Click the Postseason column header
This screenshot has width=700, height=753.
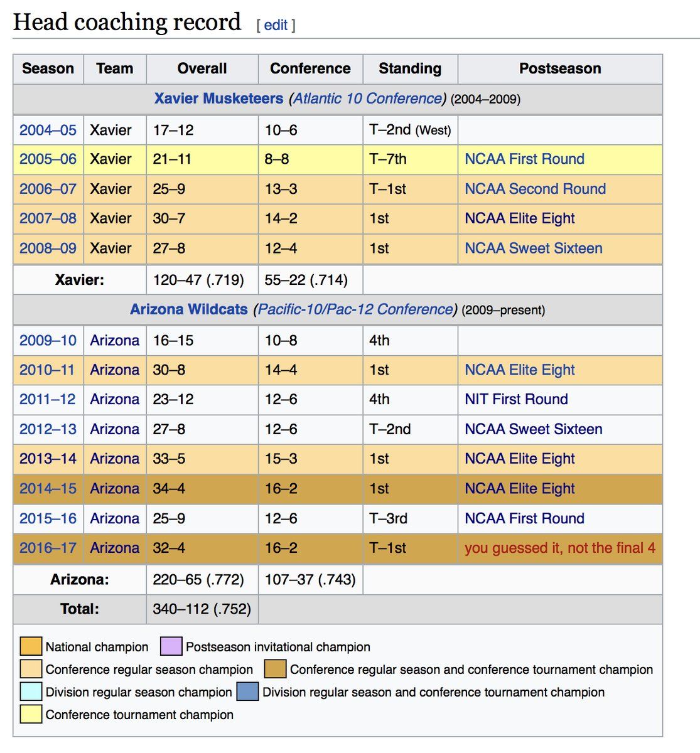pos(560,68)
